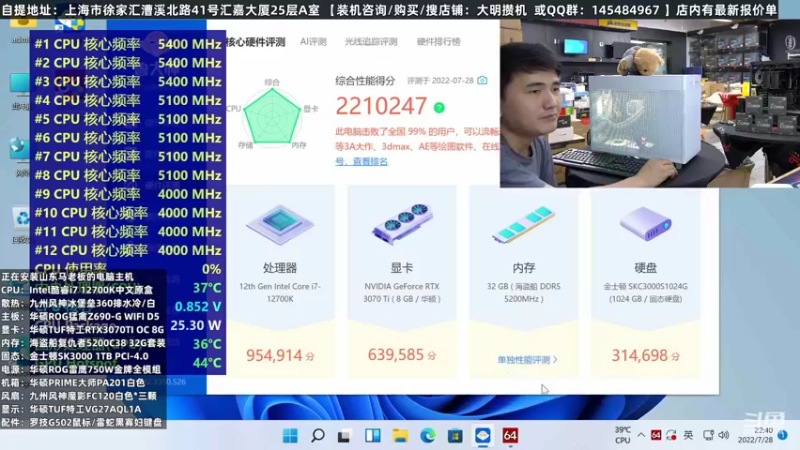Click the 硬盘 drive illustration
This screenshot has height=450, width=800.
click(645, 224)
